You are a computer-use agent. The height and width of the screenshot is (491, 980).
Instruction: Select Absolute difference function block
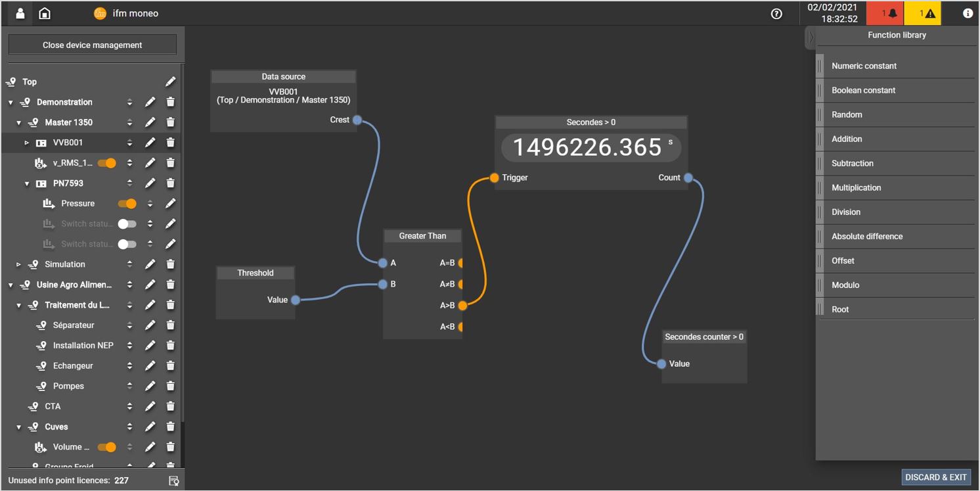click(866, 236)
